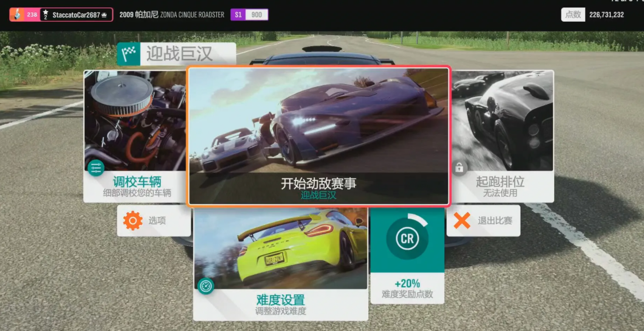Viewport: 644px width, 331px height.
Task: Click the star rank icon beside the player name
Action: click(45, 15)
